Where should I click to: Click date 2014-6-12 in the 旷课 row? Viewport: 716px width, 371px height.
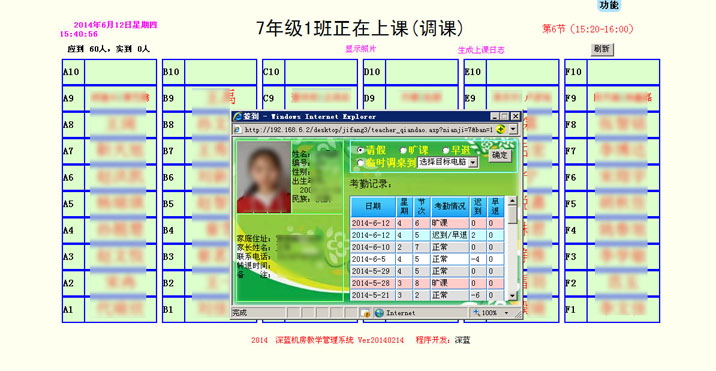pos(373,223)
